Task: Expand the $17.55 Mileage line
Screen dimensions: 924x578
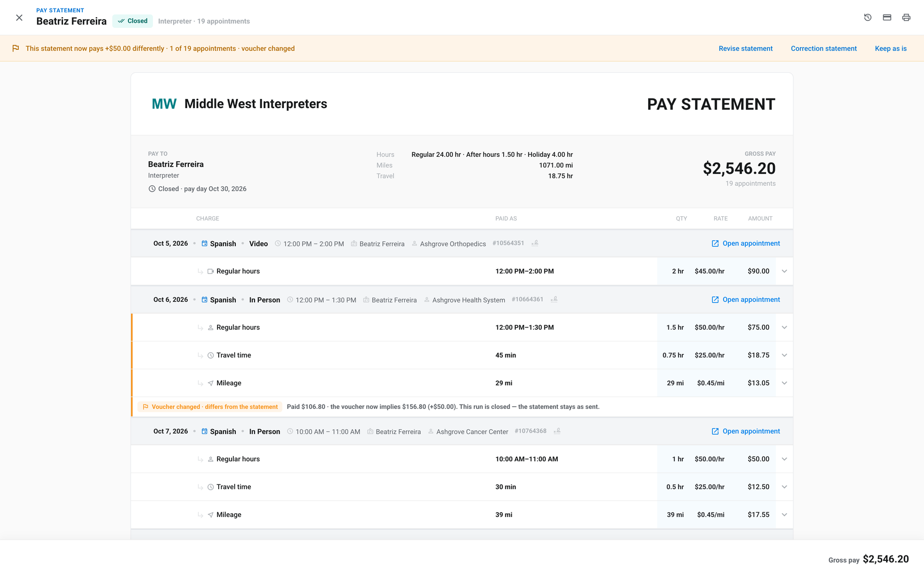Action: tap(784, 515)
